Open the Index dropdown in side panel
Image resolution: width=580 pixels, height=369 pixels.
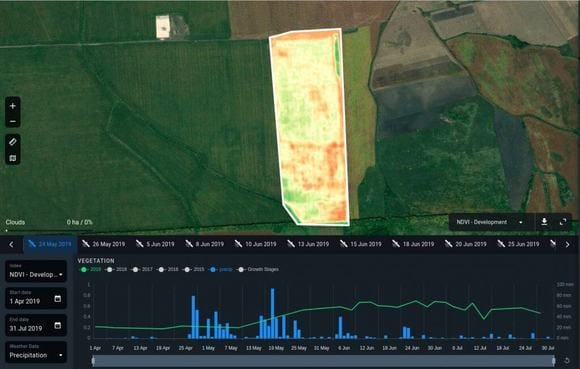(36, 271)
